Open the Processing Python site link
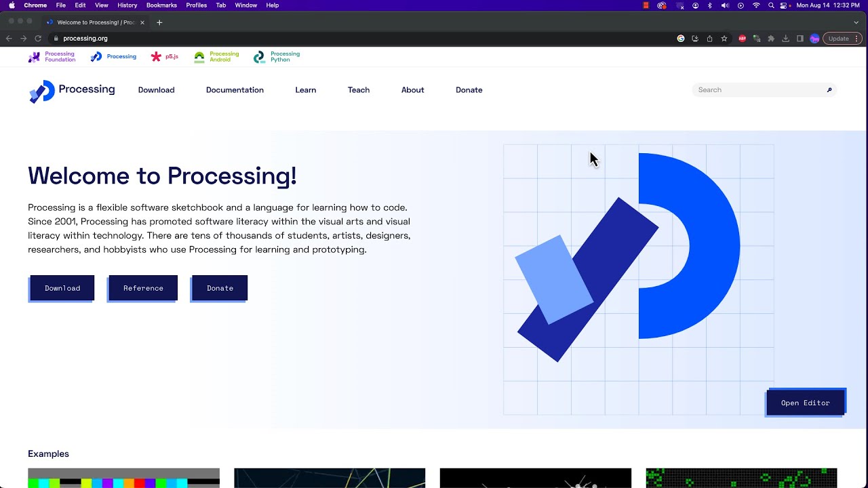The height and width of the screenshot is (488, 868). click(x=277, y=57)
